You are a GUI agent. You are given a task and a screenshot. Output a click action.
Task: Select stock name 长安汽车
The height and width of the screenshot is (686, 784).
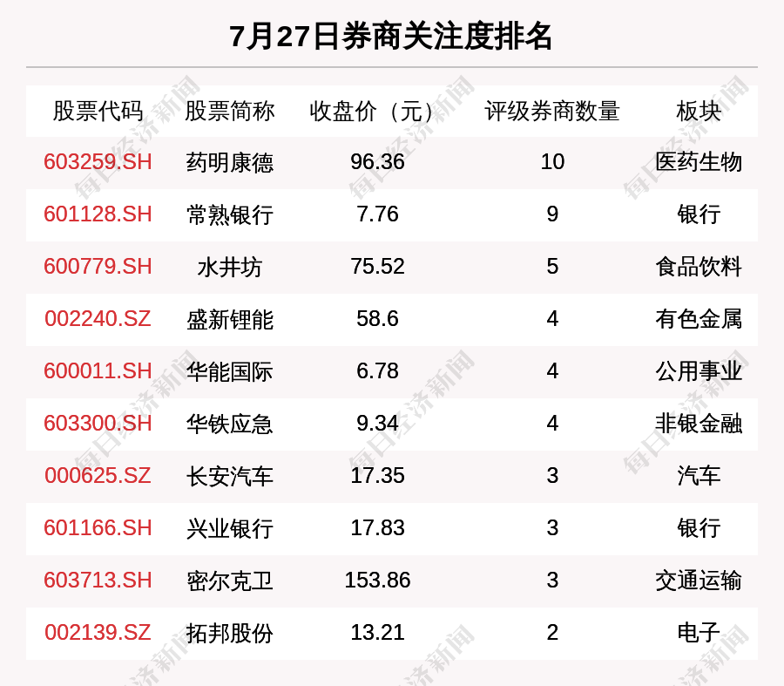point(229,476)
